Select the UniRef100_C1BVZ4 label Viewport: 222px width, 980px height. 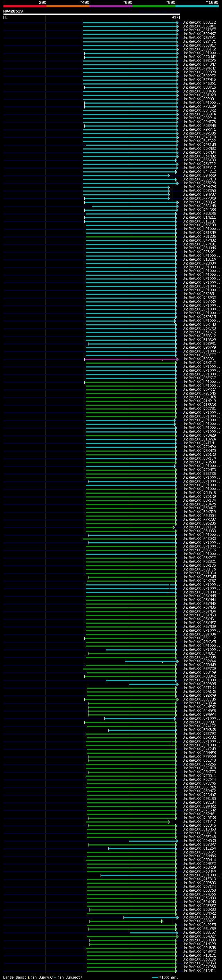(199, 439)
